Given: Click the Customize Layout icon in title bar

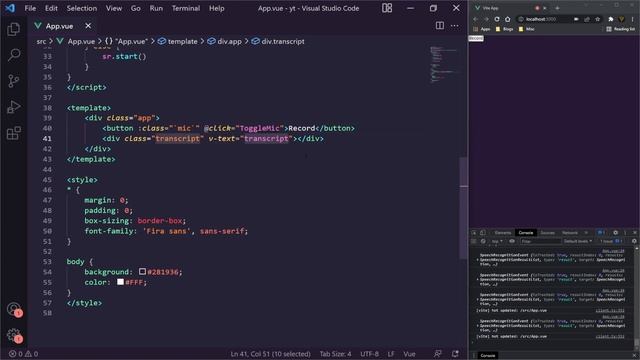Looking at the screenshot, I should (387, 8).
